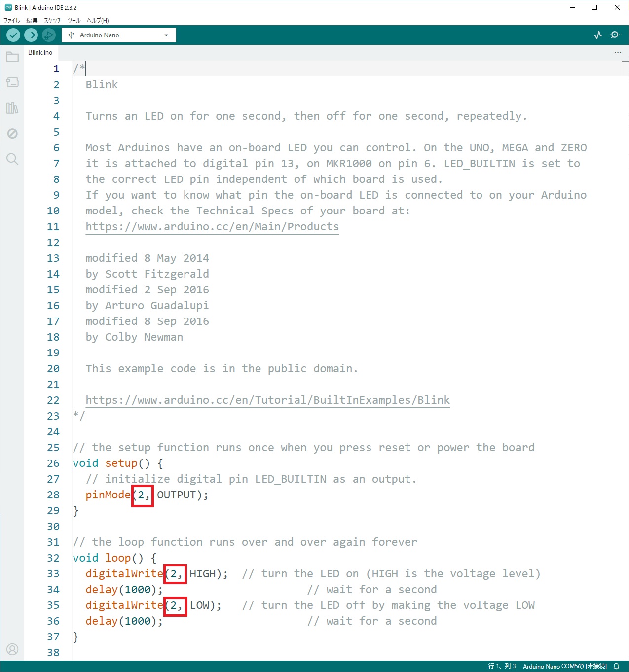Open the tab options three-dot menu

point(618,52)
